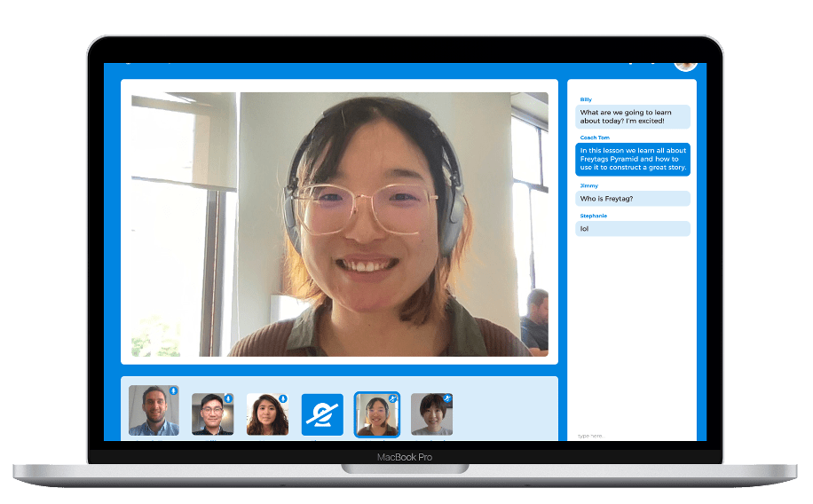Viewport: 813px width, 504px height.
Task: Click the mic badge on the first participant thumbnail
Action: click(x=173, y=390)
